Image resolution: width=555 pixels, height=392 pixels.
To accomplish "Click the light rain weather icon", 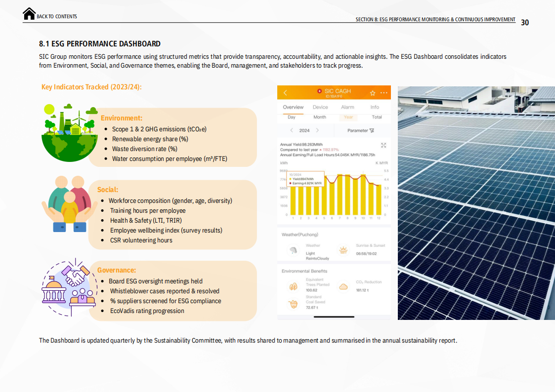I will (293, 250).
